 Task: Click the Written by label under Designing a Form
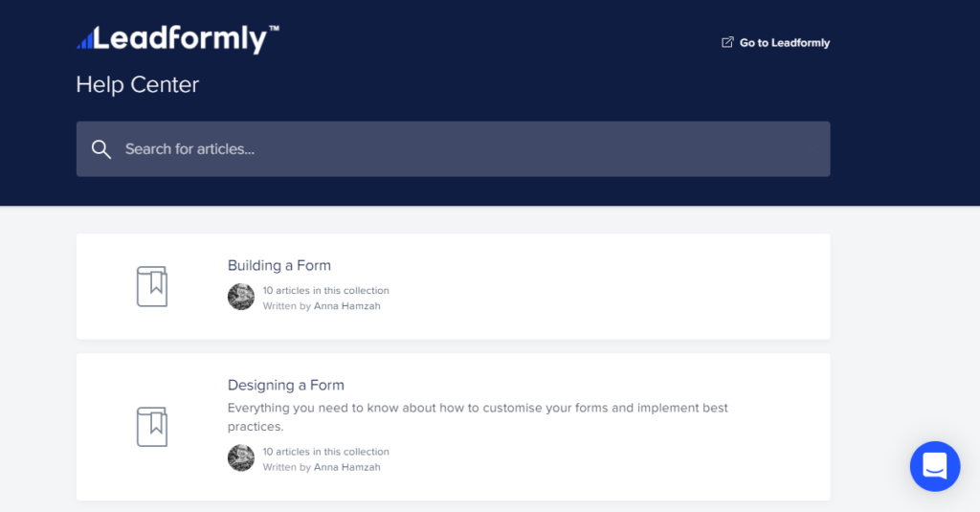[x=287, y=467]
